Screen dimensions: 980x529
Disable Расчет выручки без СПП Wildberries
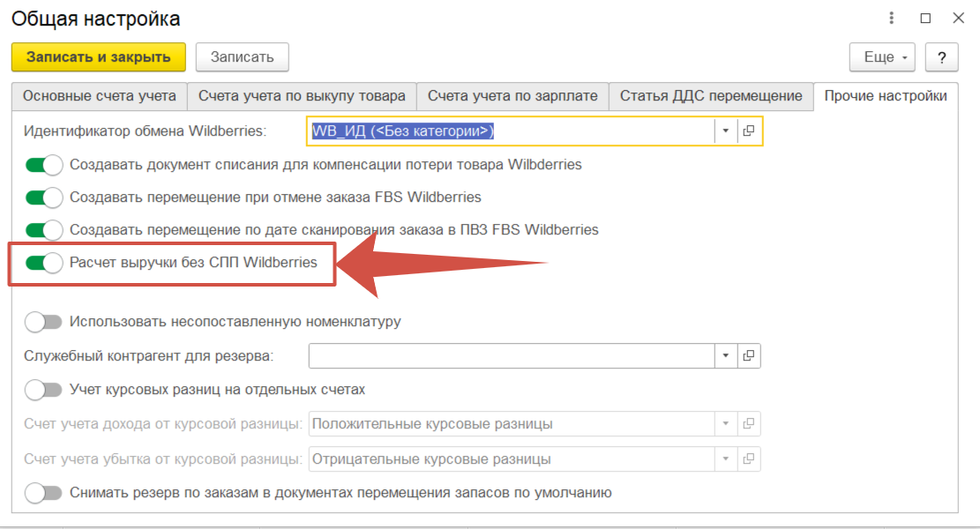(44, 263)
